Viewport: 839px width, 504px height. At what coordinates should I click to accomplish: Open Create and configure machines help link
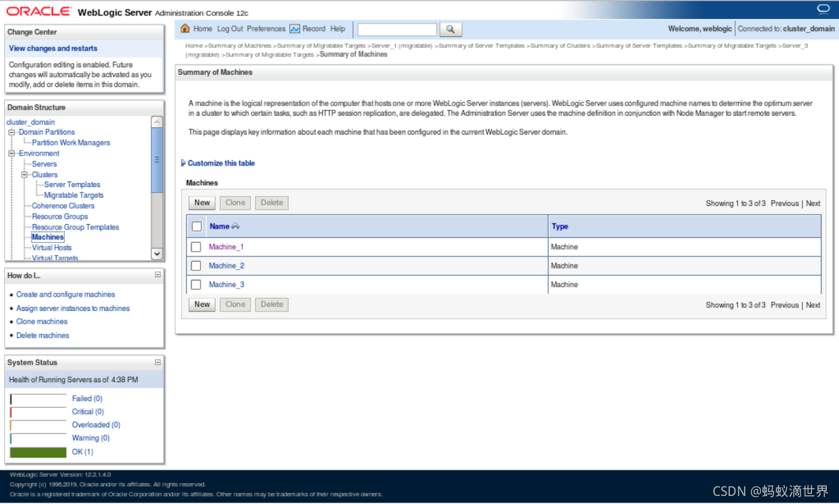[x=65, y=295]
